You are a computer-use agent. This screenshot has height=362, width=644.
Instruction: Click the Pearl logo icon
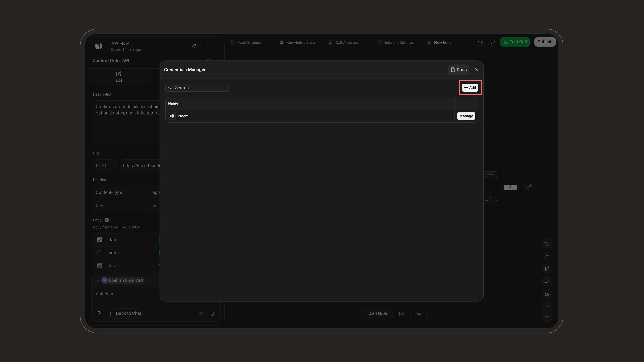tap(98, 46)
